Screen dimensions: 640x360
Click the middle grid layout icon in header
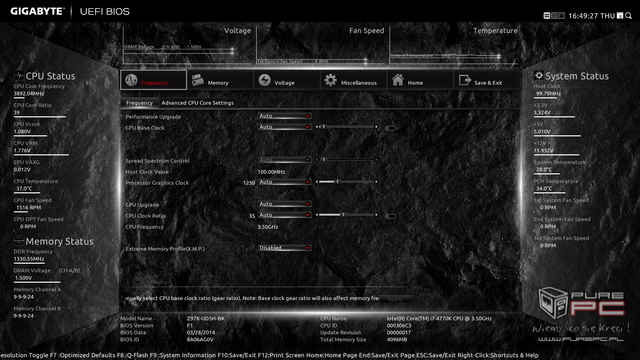pos(554,16)
